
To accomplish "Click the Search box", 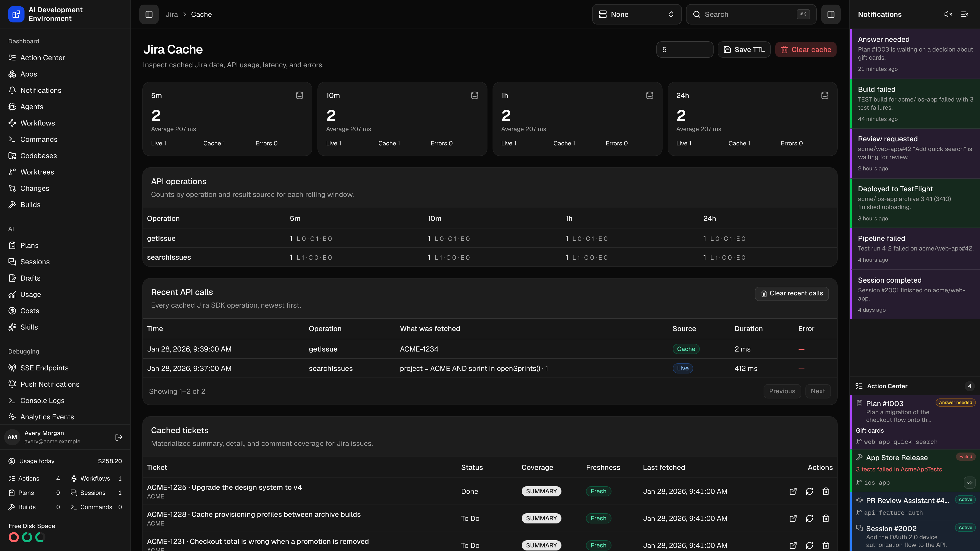I will [x=751, y=15].
